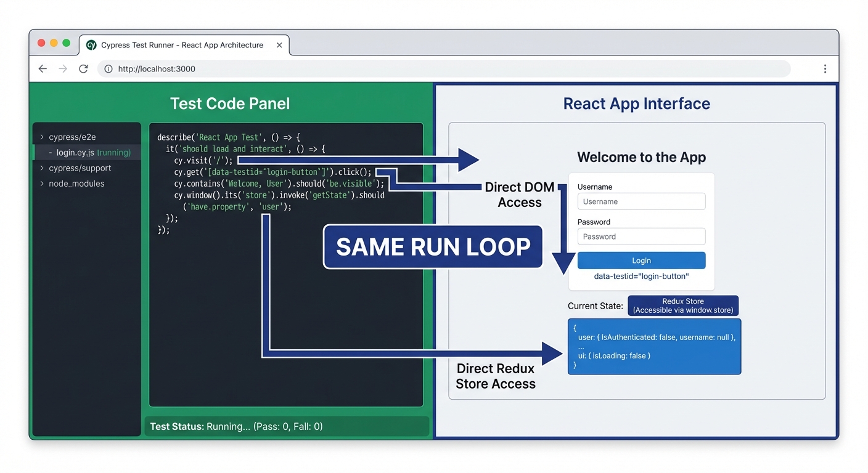
Task: Switch to the Cypress Test Runner tab
Action: pyautogui.click(x=179, y=45)
